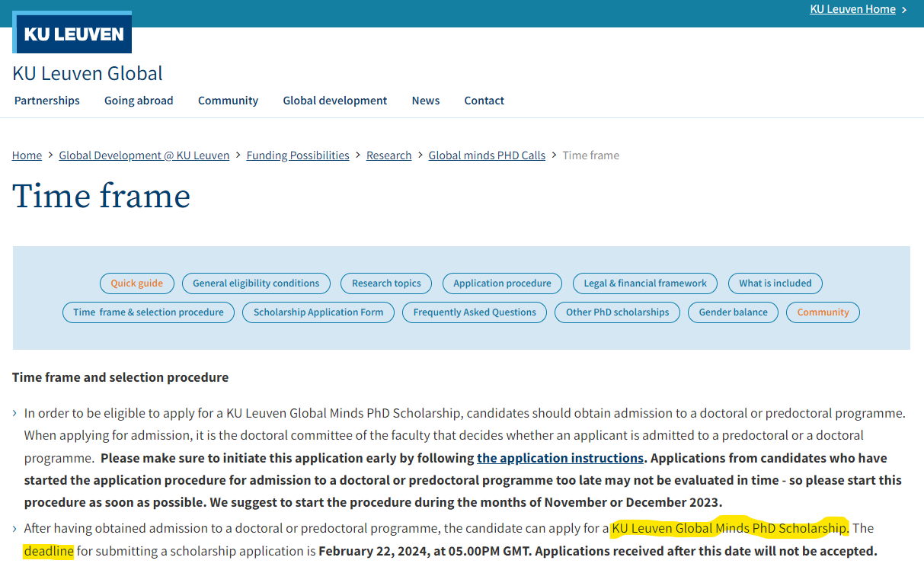Open the Going abroad menu
Viewport: 924px width, 570px height.
tap(139, 101)
